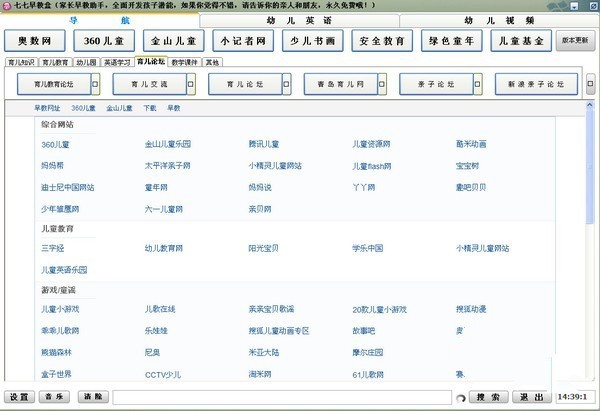The height and width of the screenshot is (411, 600).
Task: Click the 绿色童年 button
Action: [452, 41]
